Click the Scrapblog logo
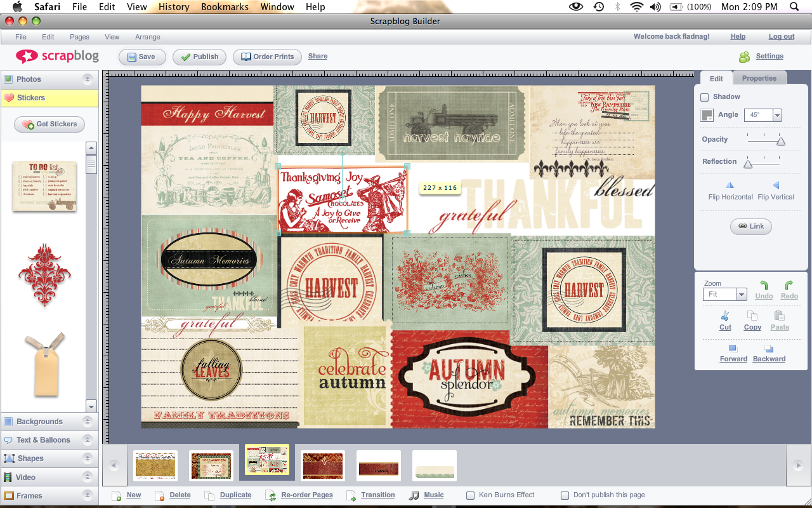Screen dimensions: 812x508 coord(57,57)
